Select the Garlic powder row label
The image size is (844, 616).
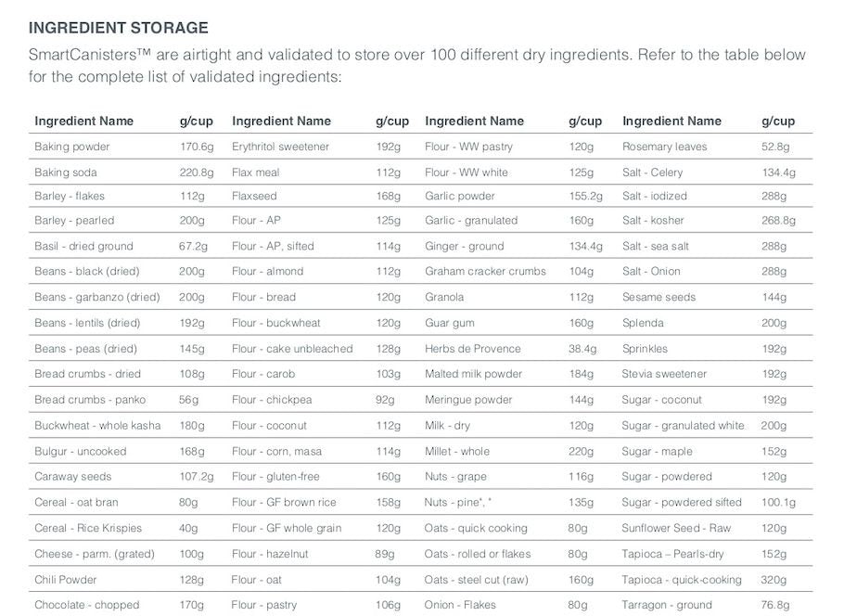[460, 196]
